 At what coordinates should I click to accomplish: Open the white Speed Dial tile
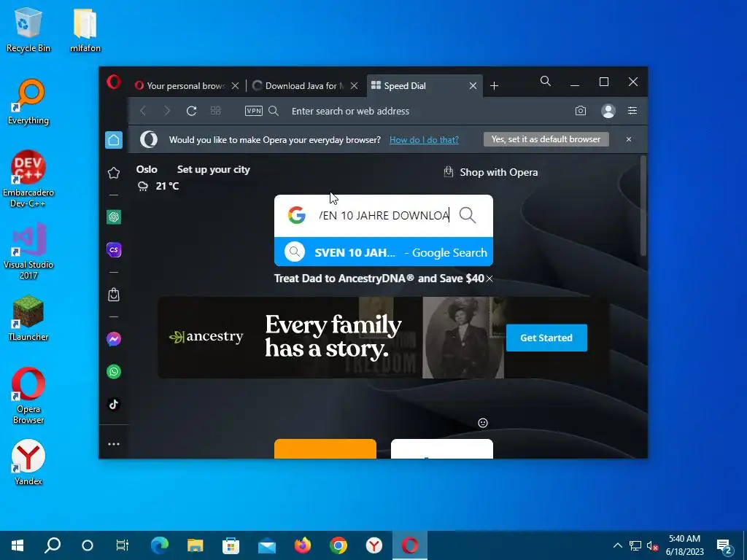point(441,448)
